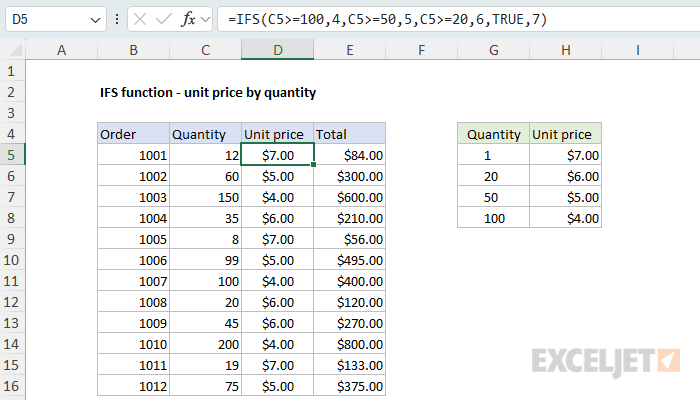Click the 'Total' header cell
The width and height of the screenshot is (700, 400).
coord(350,134)
